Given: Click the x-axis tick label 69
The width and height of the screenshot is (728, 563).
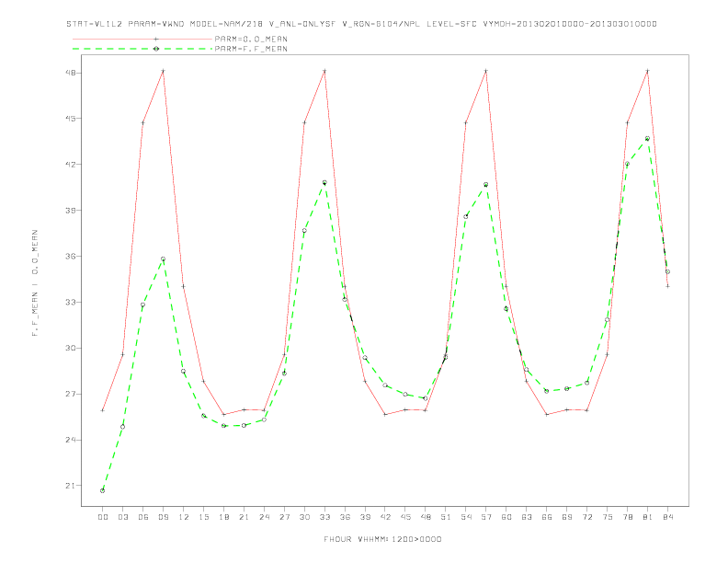Looking at the screenshot, I should pyautogui.click(x=567, y=517).
